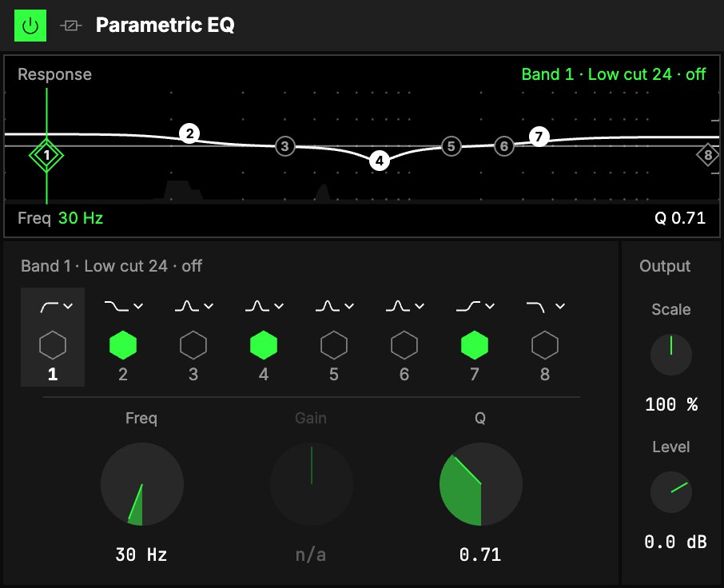Click the 'Q 0.71' readout in graph

pyautogui.click(x=680, y=218)
